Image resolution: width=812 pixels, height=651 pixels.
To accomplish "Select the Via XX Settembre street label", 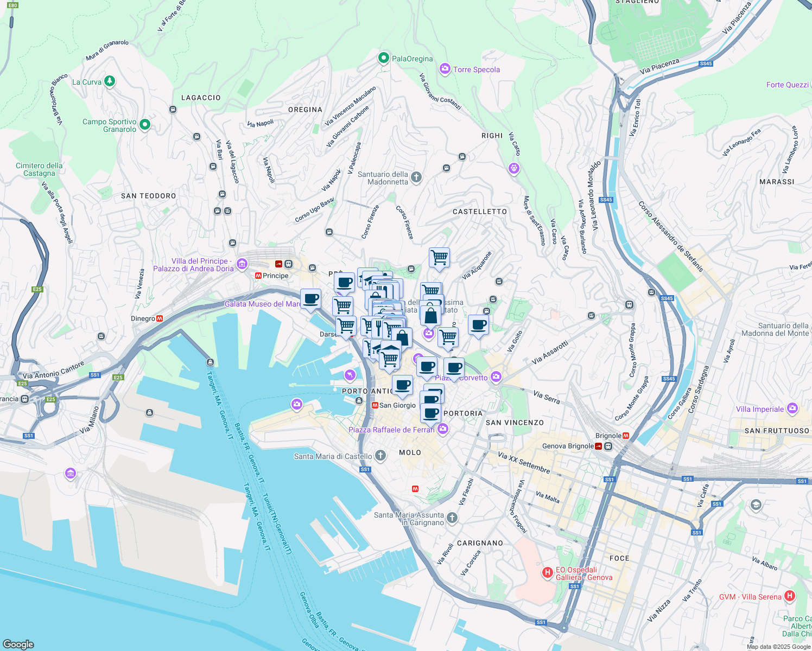I will click(524, 463).
